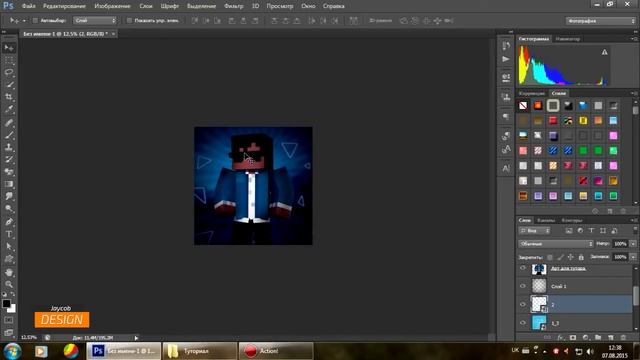Open the Actions play panel icon

(x=506, y=59)
